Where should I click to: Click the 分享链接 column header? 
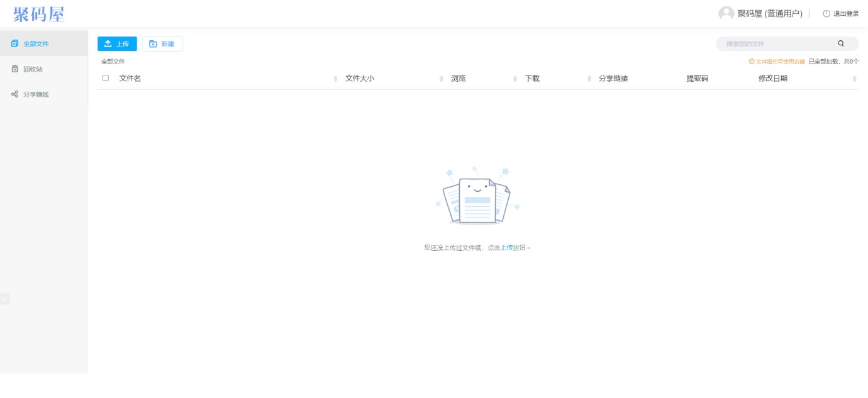pos(613,79)
